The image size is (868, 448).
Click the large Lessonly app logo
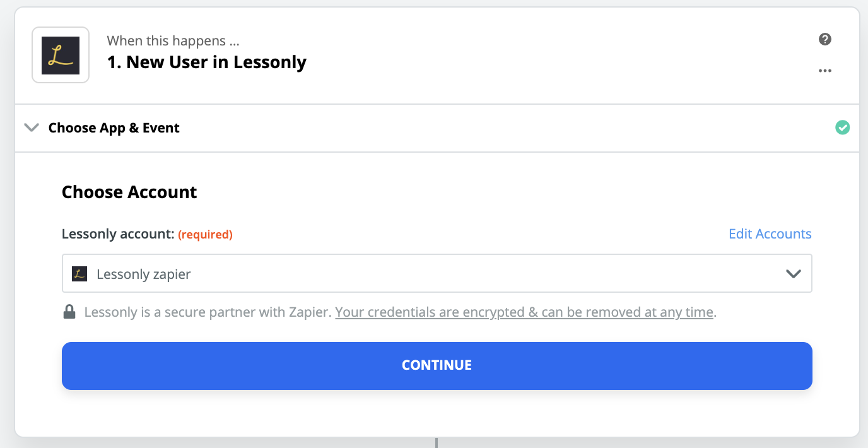[x=61, y=56]
